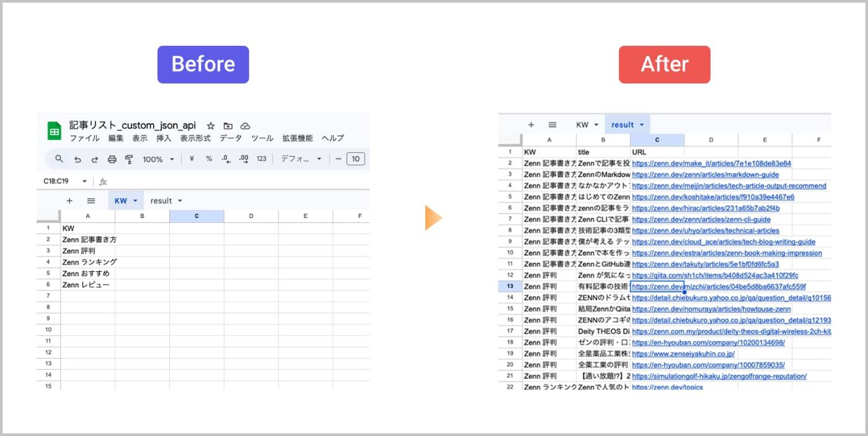Select the title header cell in After panel
868x436 pixels.
click(603, 152)
